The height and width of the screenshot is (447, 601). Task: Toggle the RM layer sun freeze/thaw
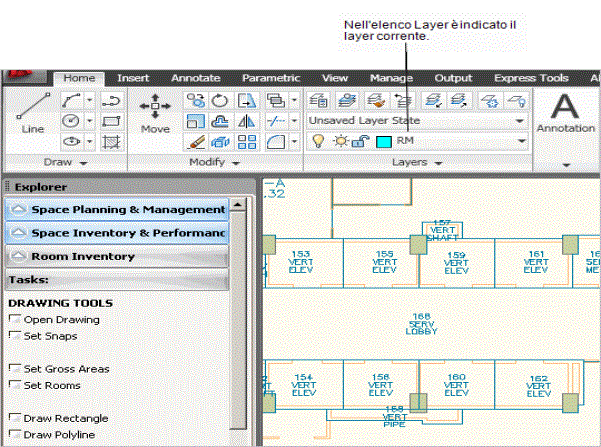340,141
